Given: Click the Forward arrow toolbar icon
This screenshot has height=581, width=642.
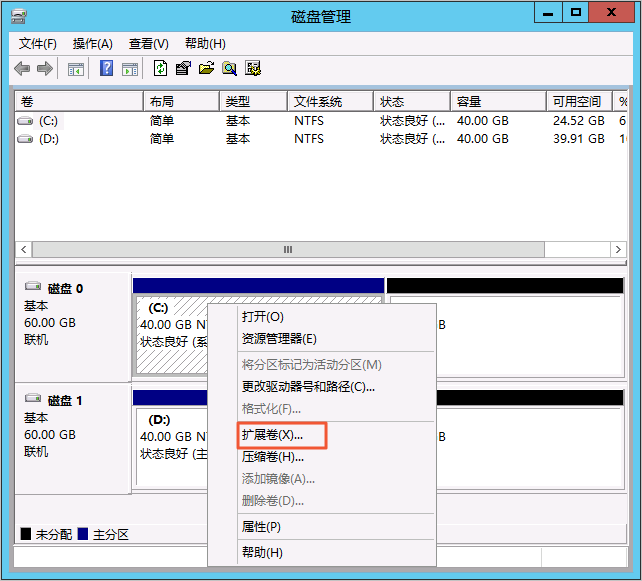Looking at the screenshot, I should (x=45, y=69).
